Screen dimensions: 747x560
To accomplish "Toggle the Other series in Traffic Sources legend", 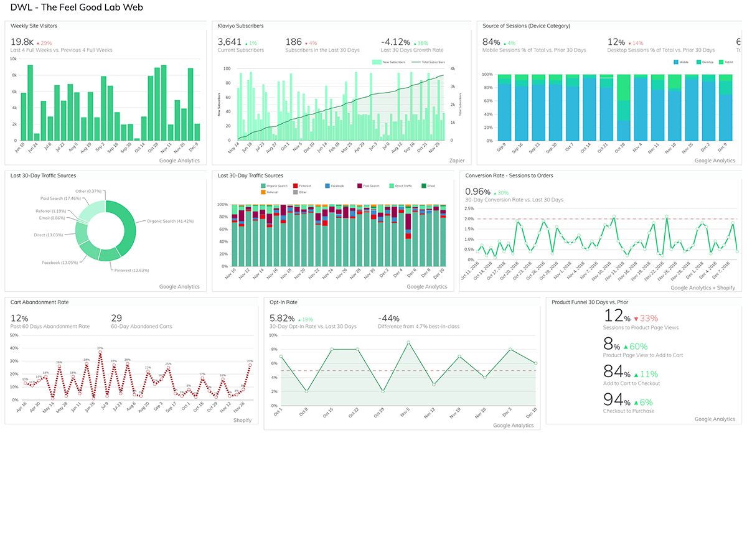I will pyautogui.click(x=295, y=192).
